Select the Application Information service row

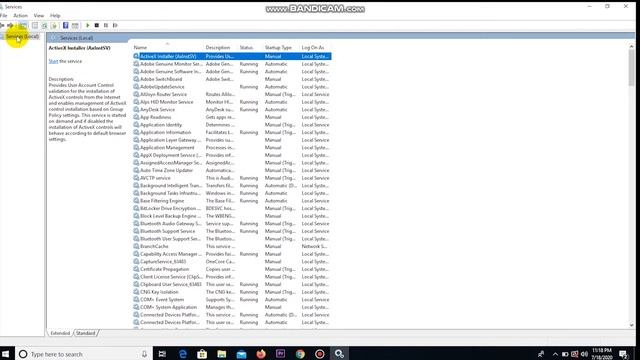232,133
